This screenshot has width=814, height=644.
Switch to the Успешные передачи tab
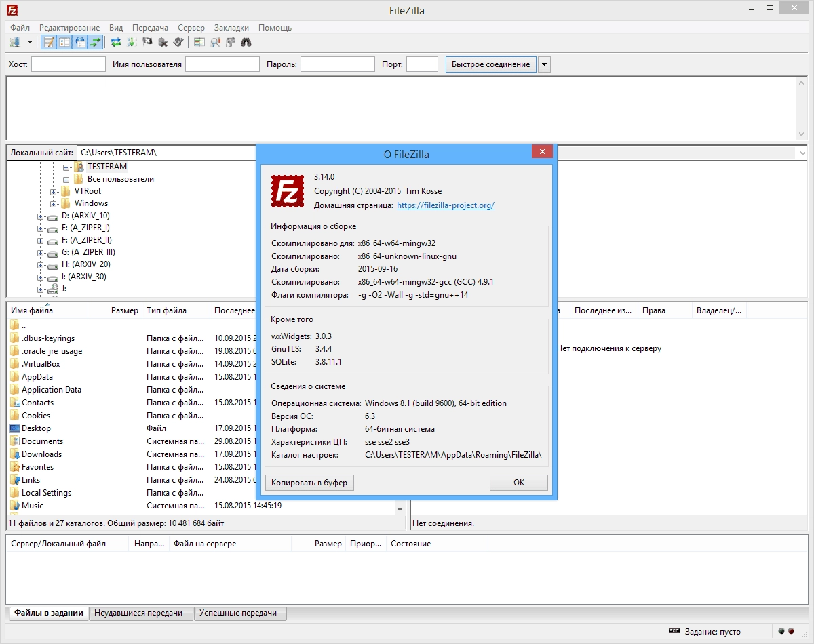pyautogui.click(x=240, y=613)
